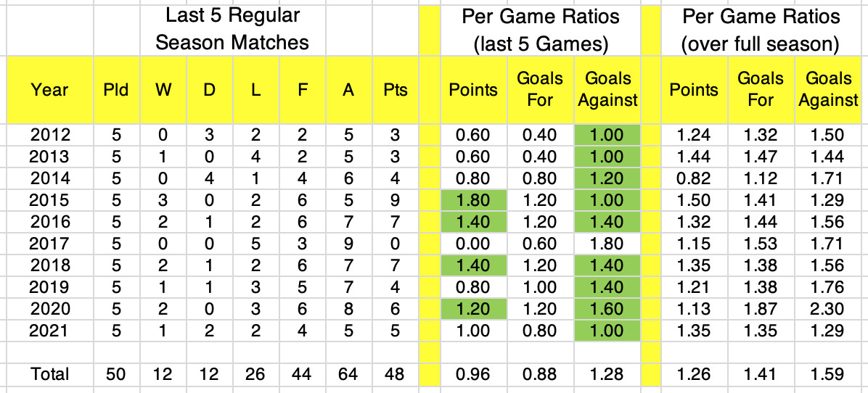Select the Pld column header
Screen dimensions: 868x393
[x=116, y=90]
